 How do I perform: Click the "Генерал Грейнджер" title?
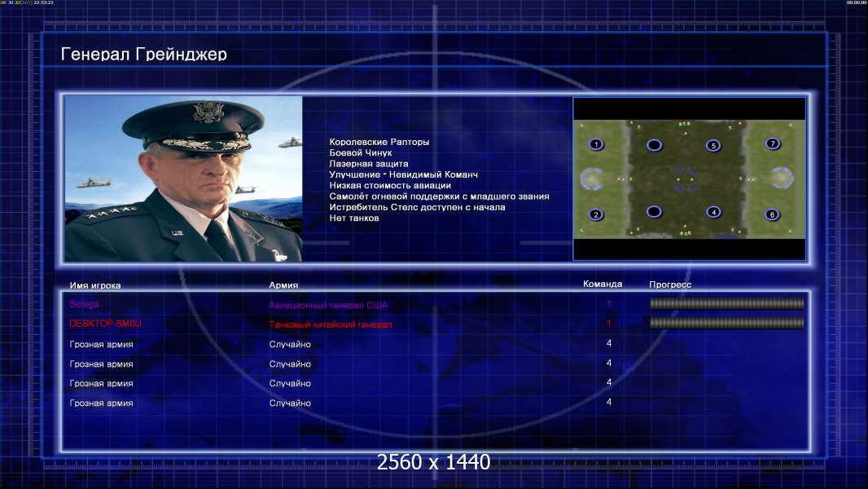tap(144, 54)
